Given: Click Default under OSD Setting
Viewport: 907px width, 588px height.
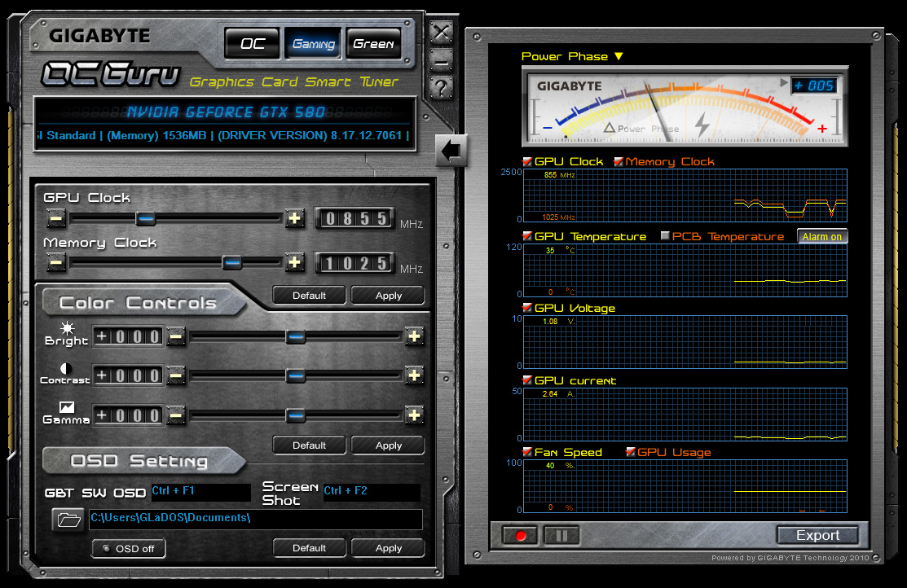Looking at the screenshot, I should [309, 548].
